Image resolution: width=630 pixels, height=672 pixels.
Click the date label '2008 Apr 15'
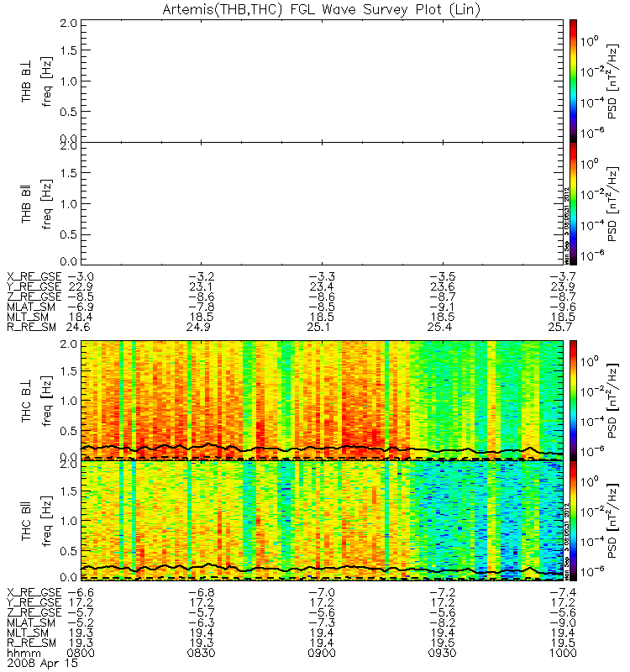pos(43,663)
